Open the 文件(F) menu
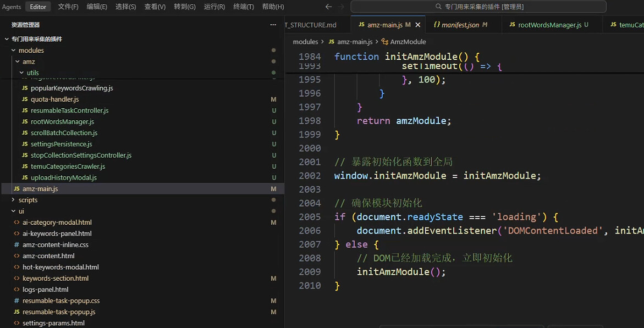This screenshot has height=328, width=644. tap(68, 7)
